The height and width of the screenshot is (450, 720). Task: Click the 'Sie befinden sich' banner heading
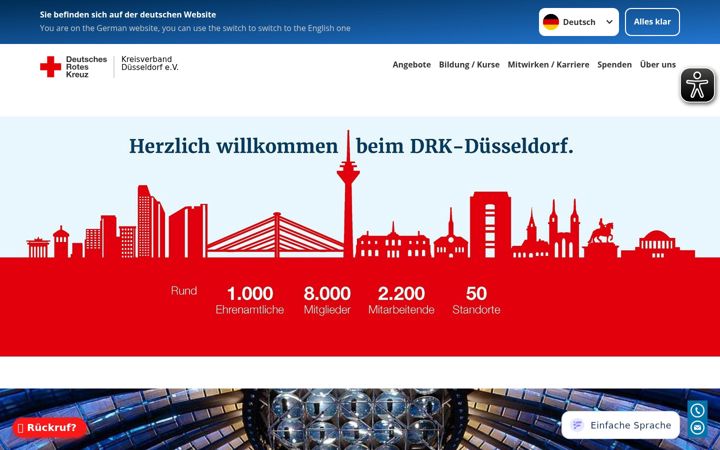coord(128,15)
